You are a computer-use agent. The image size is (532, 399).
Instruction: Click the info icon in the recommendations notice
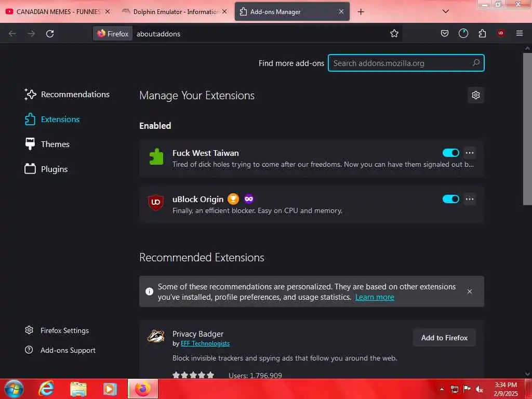pos(149,291)
